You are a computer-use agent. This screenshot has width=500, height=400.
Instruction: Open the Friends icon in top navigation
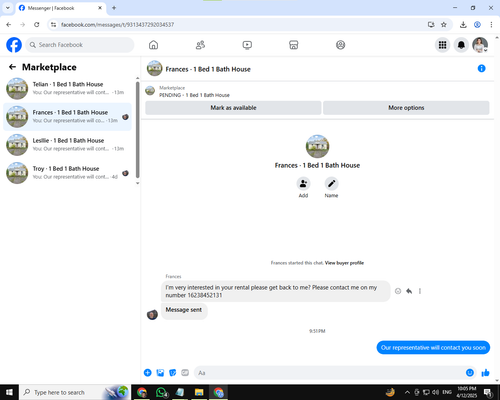[200, 45]
